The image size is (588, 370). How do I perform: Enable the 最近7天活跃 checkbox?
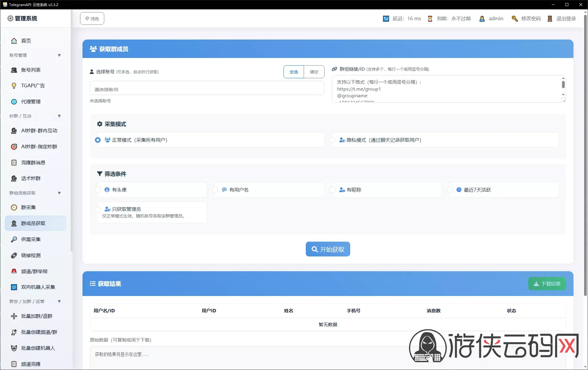pyautogui.click(x=450, y=190)
